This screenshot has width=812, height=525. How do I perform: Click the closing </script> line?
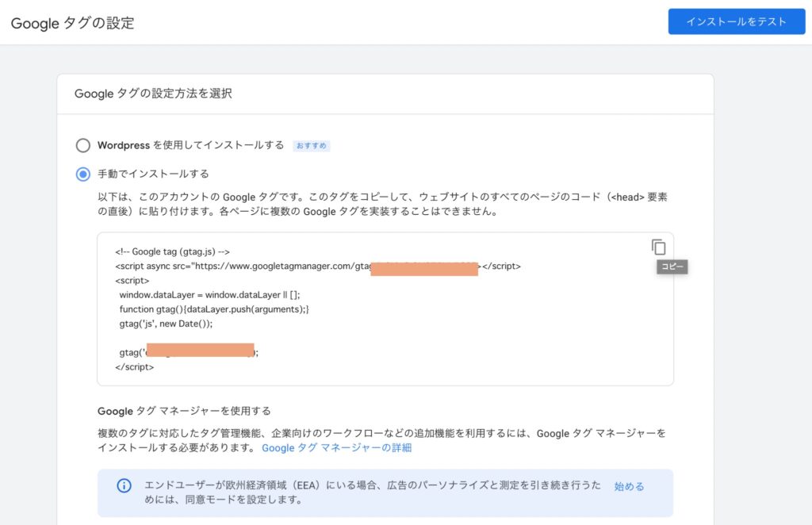click(135, 367)
